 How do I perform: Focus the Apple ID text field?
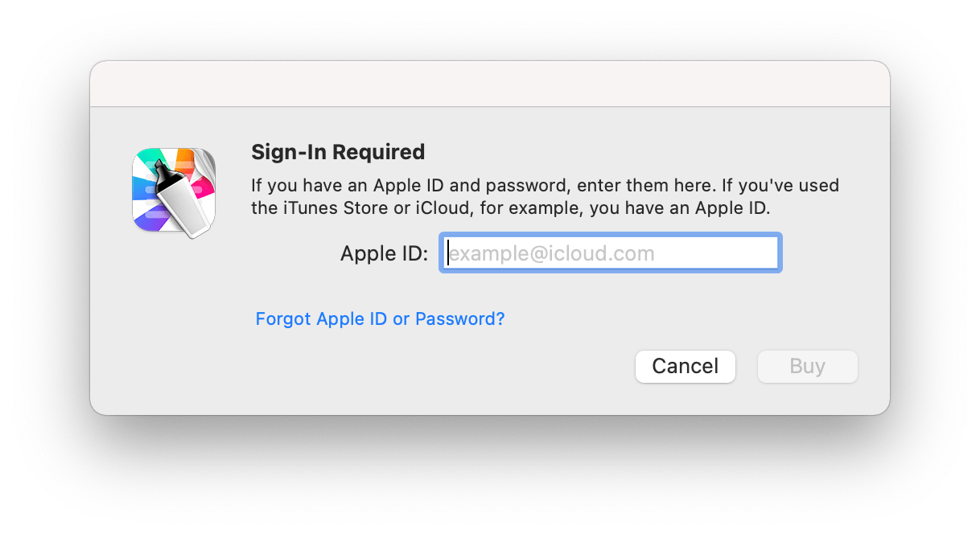click(x=611, y=253)
